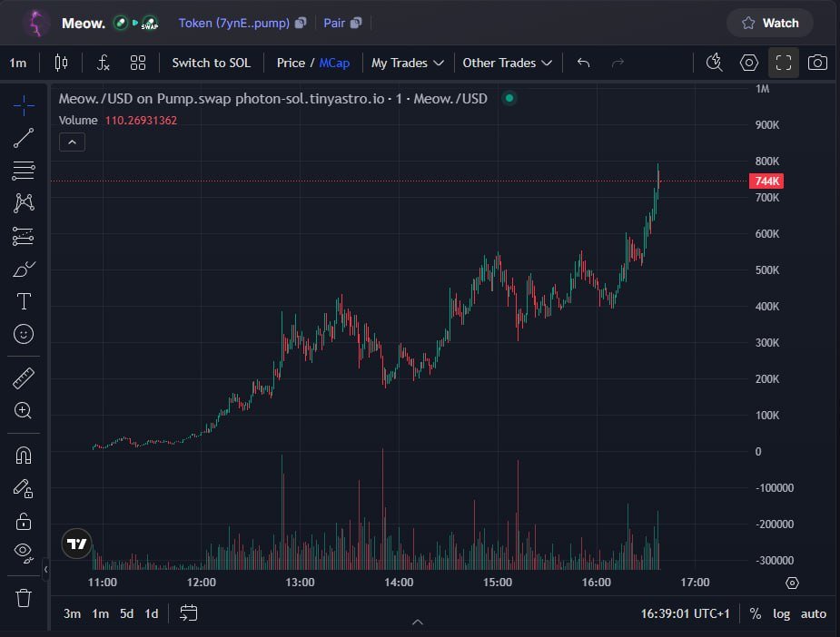Viewport: 840px width, 637px height.
Task: Open the Token (7ynE..pump) link
Action: click(x=234, y=23)
